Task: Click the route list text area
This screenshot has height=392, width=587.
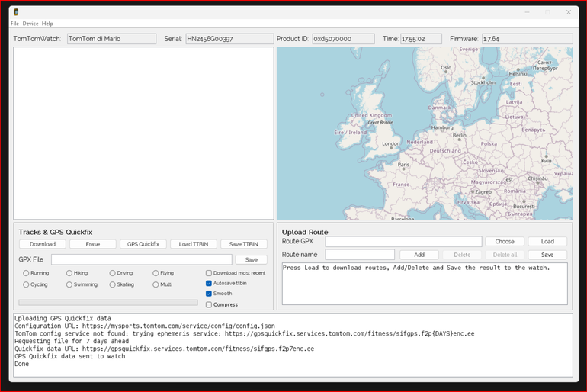Action: [x=425, y=284]
